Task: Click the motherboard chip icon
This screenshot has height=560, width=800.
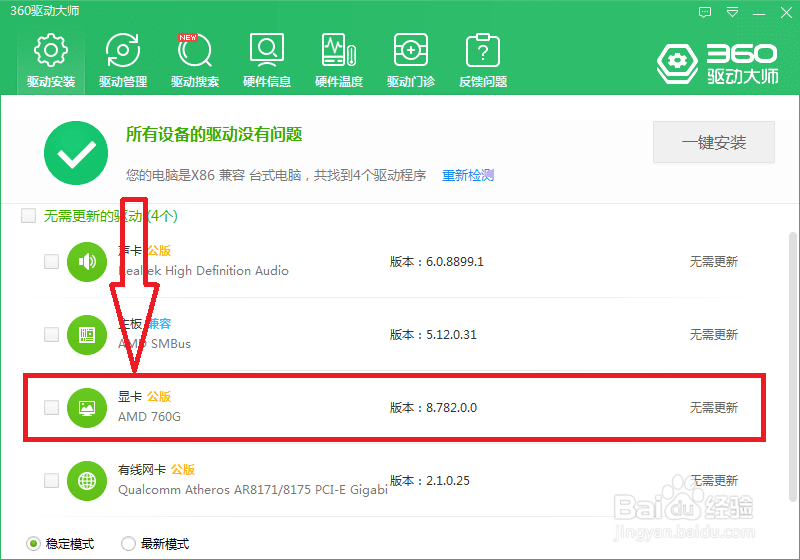Action: pyautogui.click(x=87, y=335)
